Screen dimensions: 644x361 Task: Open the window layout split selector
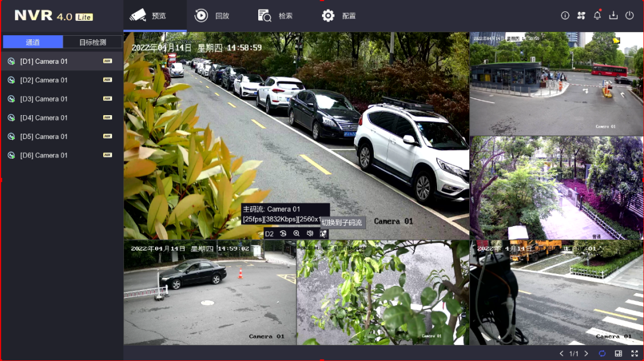[x=618, y=354]
